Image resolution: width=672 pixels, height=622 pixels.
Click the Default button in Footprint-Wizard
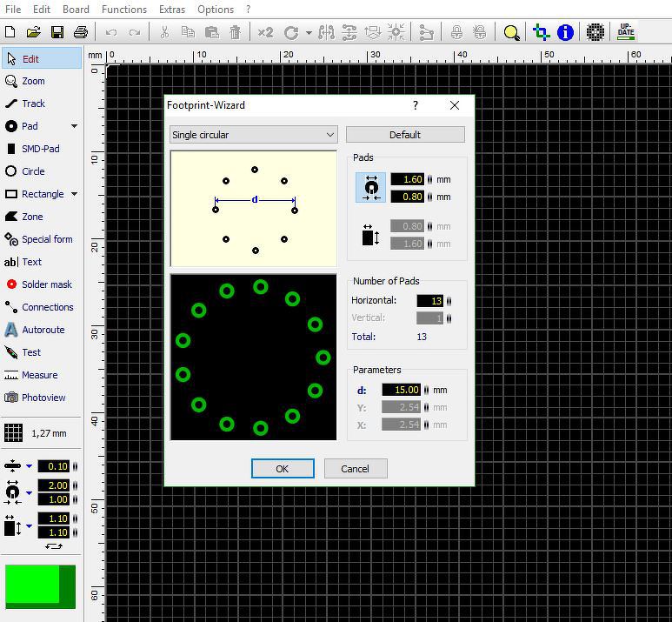[405, 135]
